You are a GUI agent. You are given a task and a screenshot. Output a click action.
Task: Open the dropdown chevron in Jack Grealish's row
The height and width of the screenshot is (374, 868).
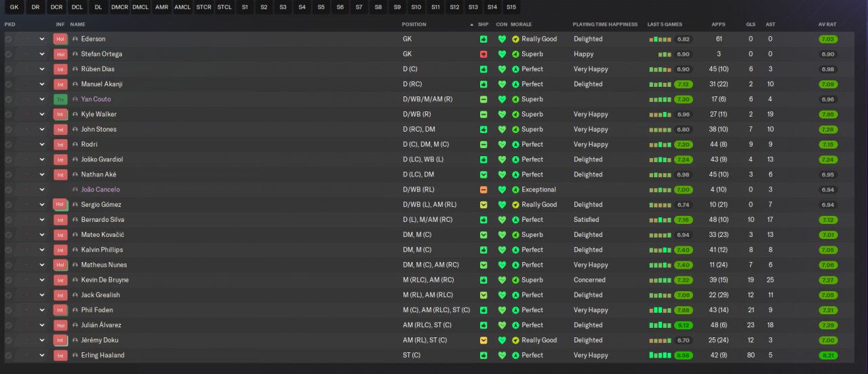(x=42, y=295)
